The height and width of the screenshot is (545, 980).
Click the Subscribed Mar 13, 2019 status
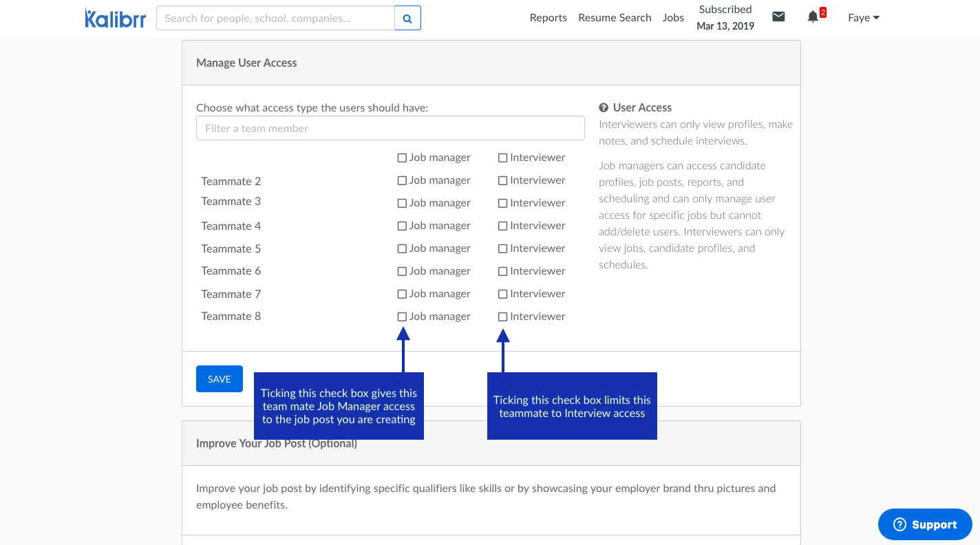[725, 18]
